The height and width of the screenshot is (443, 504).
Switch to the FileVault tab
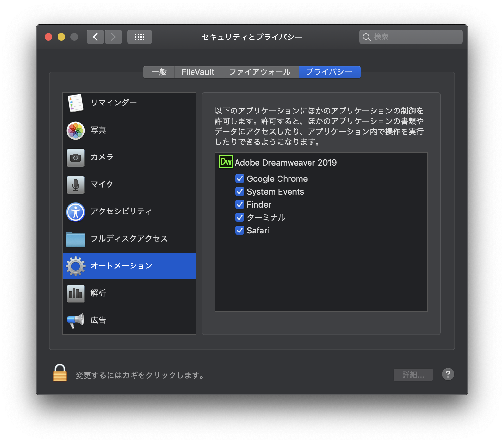198,72
